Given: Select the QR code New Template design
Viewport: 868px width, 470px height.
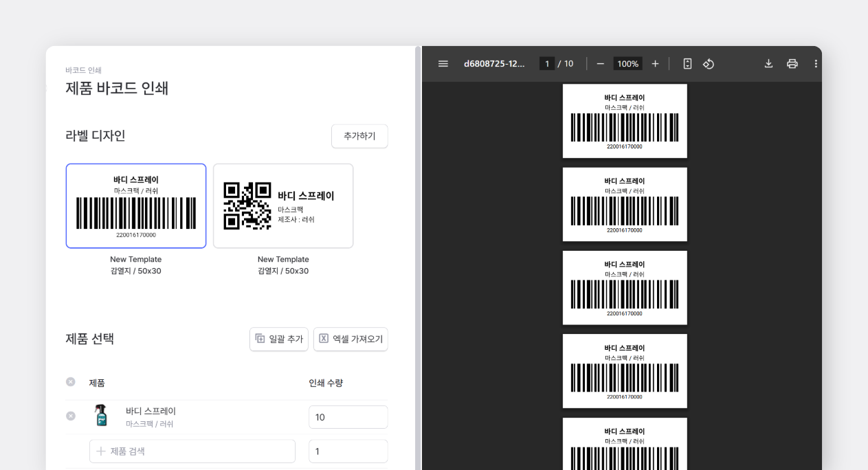Looking at the screenshot, I should click(x=282, y=205).
